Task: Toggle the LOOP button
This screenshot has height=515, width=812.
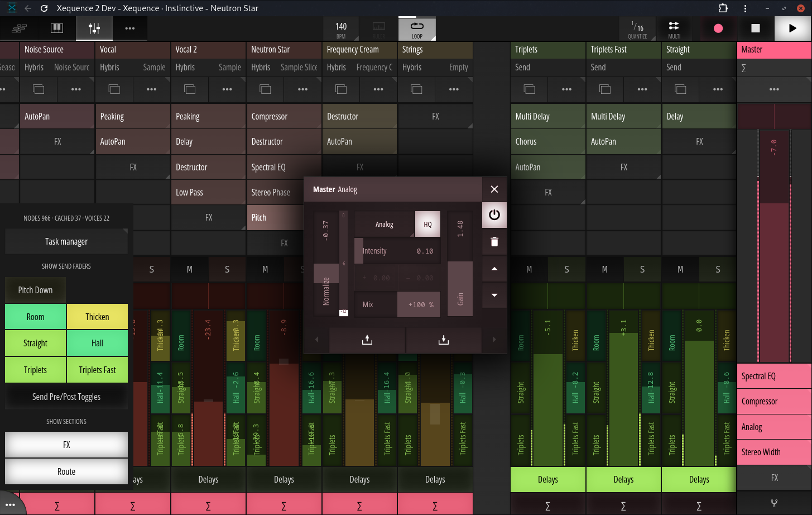Action: (417, 28)
